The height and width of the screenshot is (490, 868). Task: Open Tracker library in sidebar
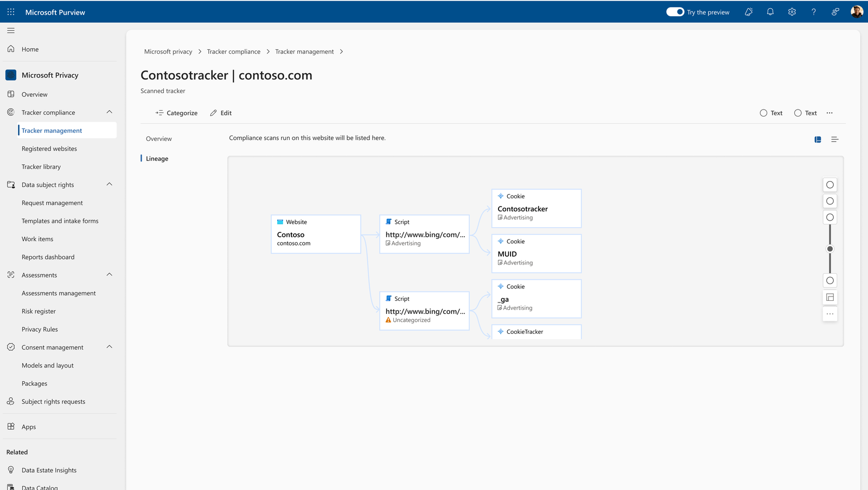(41, 166)
